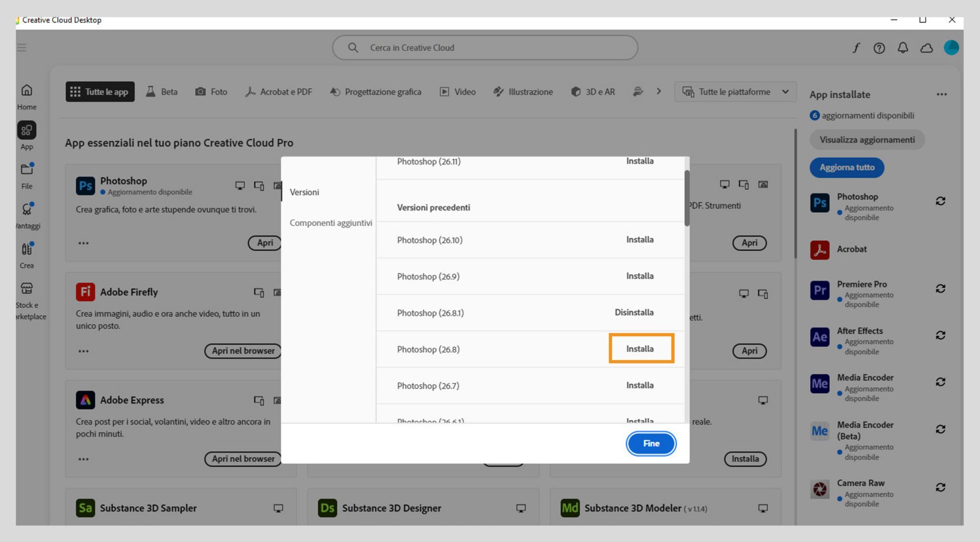Open the account profile avatar
Image resolution: width=980 pixels, height=542 pixels.
tap(951, 48)
